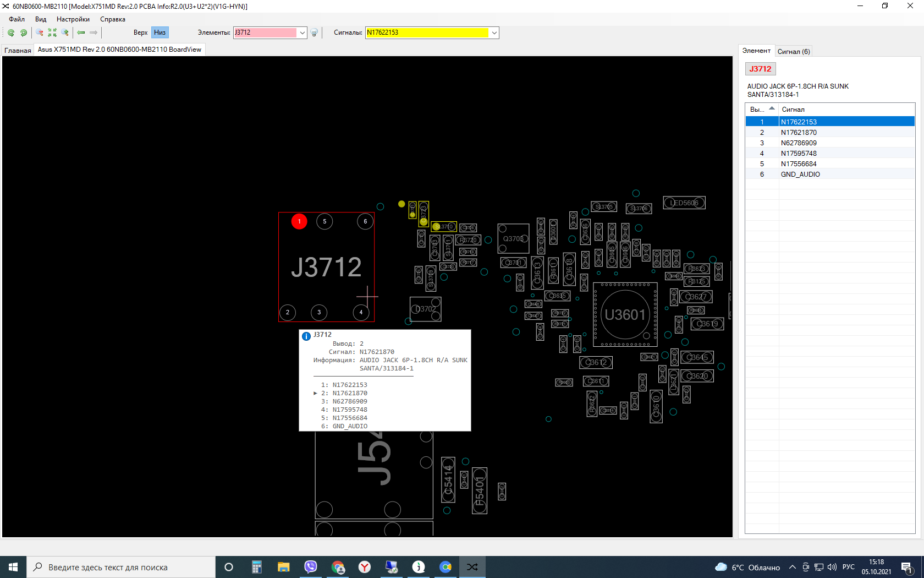This screenshot has width=924, height=578.
Task: Click pin 2 of J3712 on board
Action: [288, 312]
